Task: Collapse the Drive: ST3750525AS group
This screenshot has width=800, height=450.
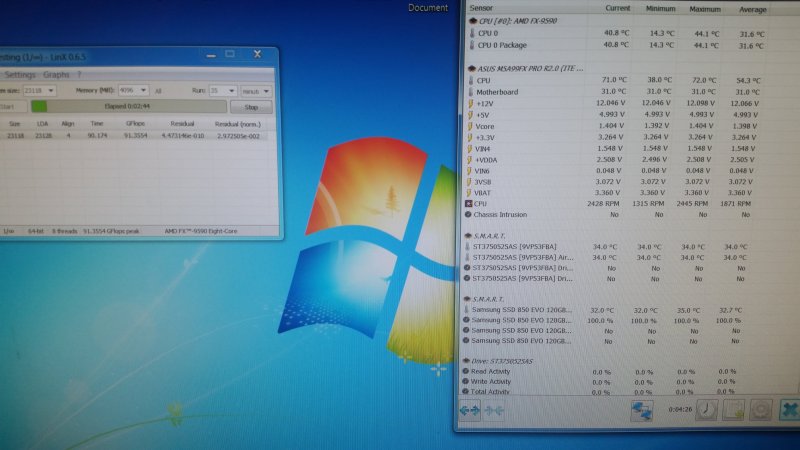Action: click(466, 361)
